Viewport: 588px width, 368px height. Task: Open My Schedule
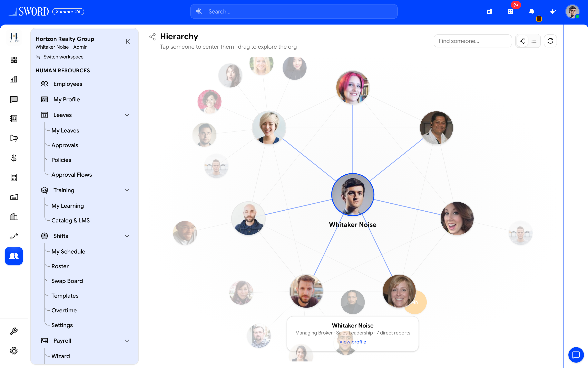tap(68, 251)
